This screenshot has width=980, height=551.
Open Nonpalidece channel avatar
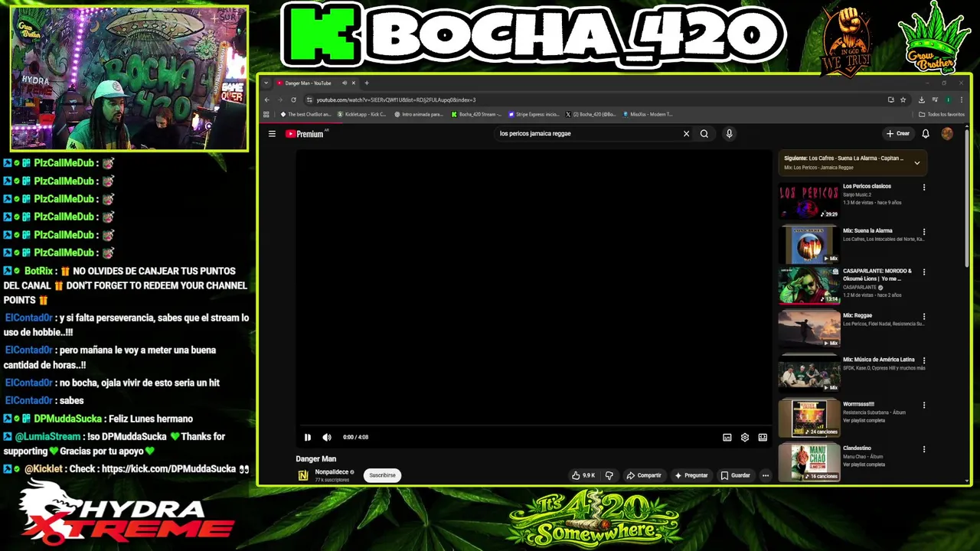click(303, 475)
